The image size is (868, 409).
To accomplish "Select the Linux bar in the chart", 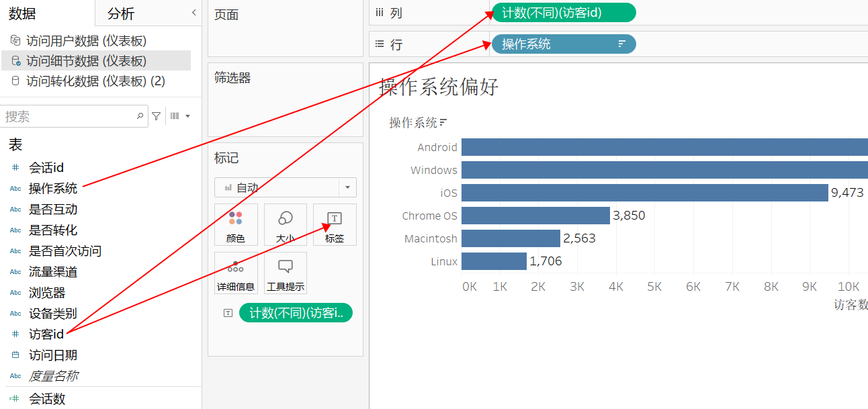I will [x=494, y=261].
